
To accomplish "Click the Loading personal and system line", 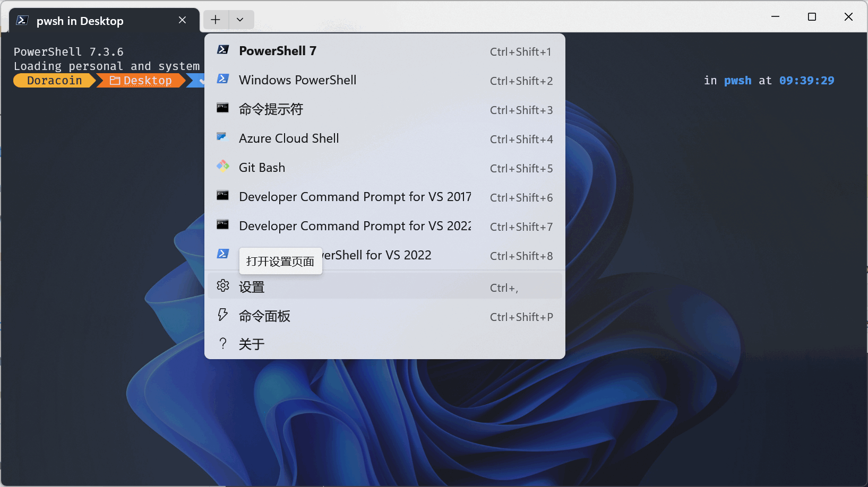I will pyautogui.click(x=107, y=66).
